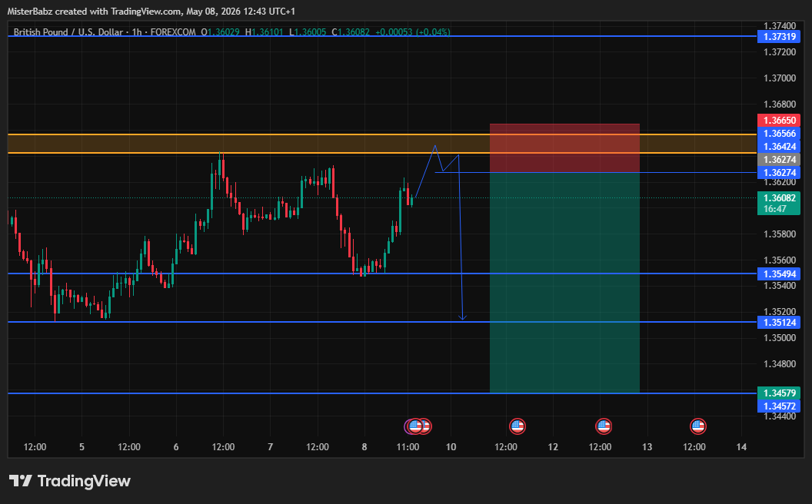This screenshot has height=504, width=812.
Task: Click the gray 1.36274 price label
Action: pos(779,159)
